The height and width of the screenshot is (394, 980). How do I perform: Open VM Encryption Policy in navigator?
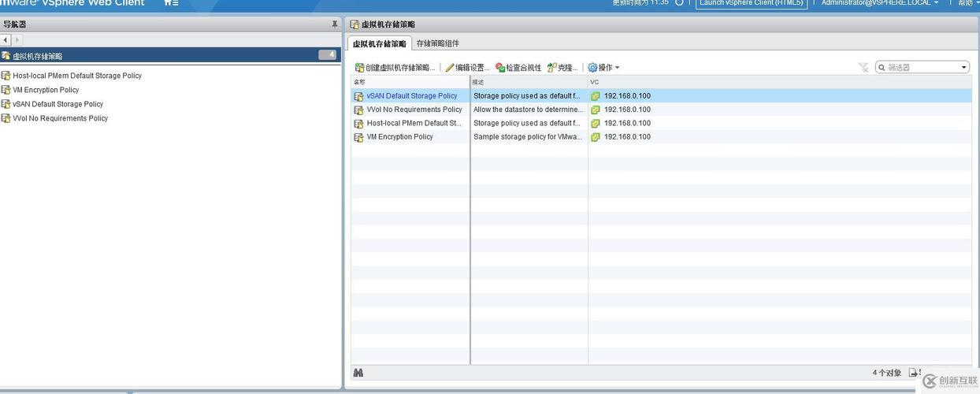[46, 90]
